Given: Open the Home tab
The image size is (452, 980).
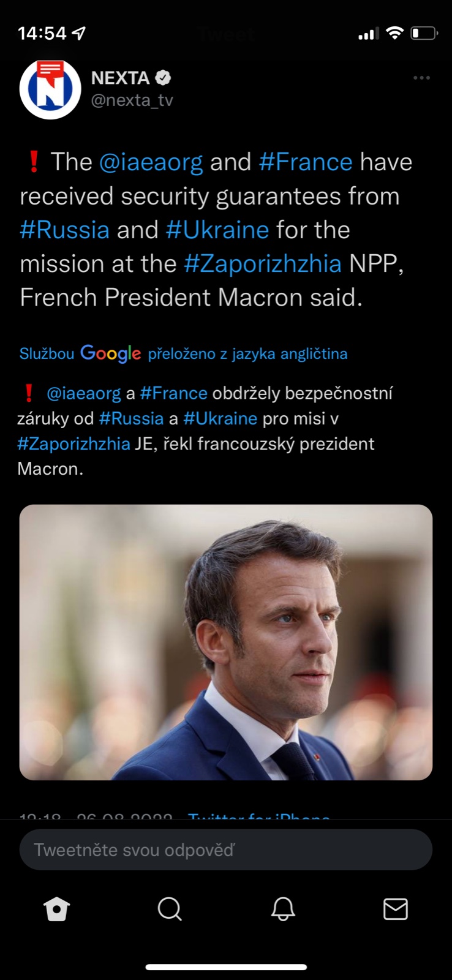Looking at the screenshot, I should click(57, 910).
